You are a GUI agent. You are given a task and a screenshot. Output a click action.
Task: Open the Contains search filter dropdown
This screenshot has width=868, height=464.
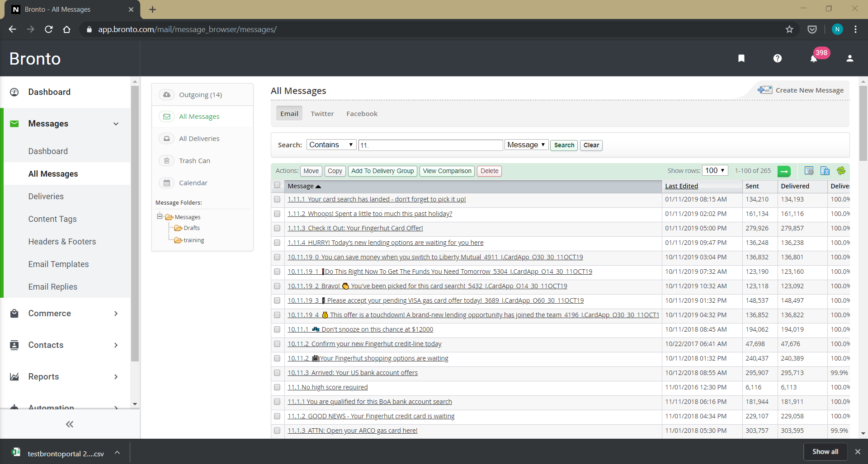point(331,145)
